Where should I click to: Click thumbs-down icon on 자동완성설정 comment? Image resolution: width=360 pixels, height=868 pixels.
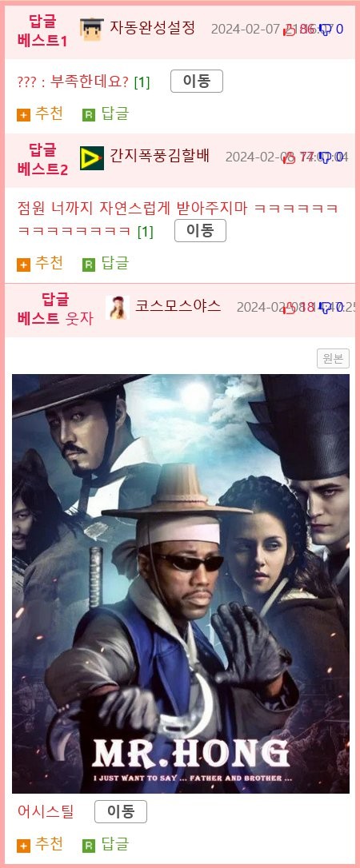coord(326,30)
